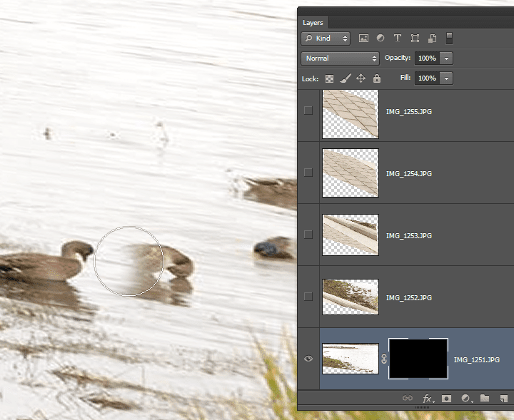Show the IMG_1255.JPG layer
This screenshot has height=420, width=514.
click(308, 111)
